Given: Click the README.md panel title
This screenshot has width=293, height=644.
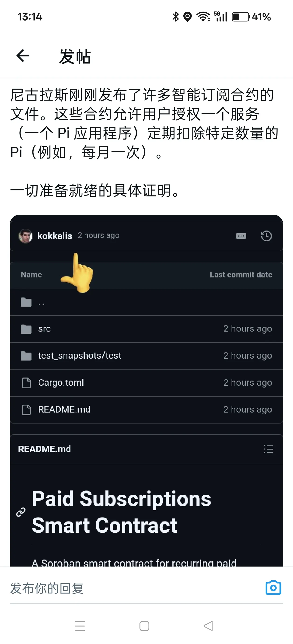Looking at the screenshot, I should [45, 449].
